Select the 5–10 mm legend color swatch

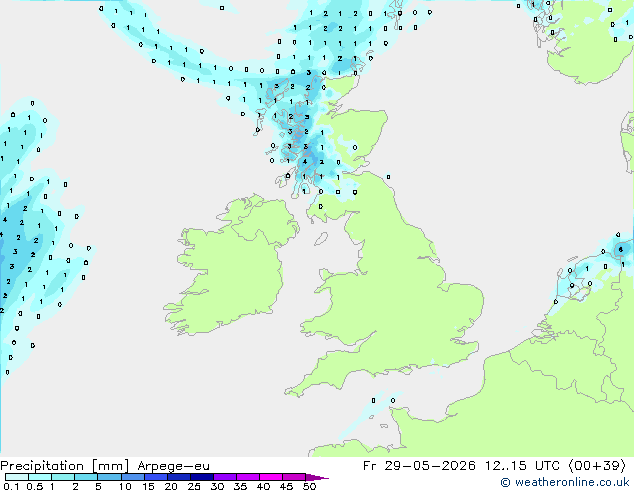pyautogui.click(x=109, y=477)
